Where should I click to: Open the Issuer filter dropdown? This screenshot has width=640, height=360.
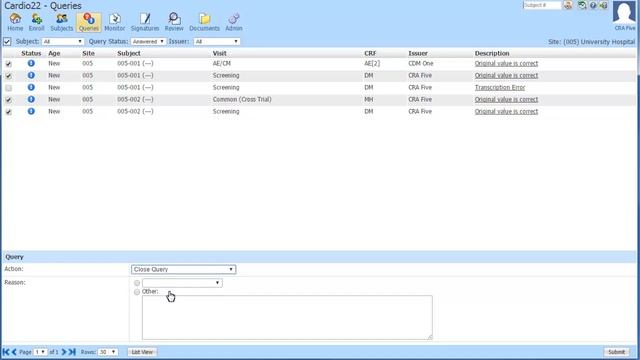pos(216,42)
